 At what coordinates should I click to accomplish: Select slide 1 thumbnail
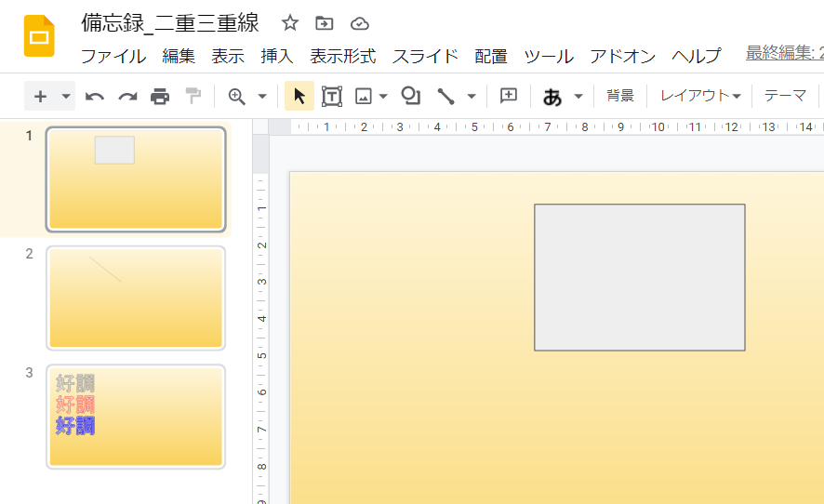pos(136,179)
